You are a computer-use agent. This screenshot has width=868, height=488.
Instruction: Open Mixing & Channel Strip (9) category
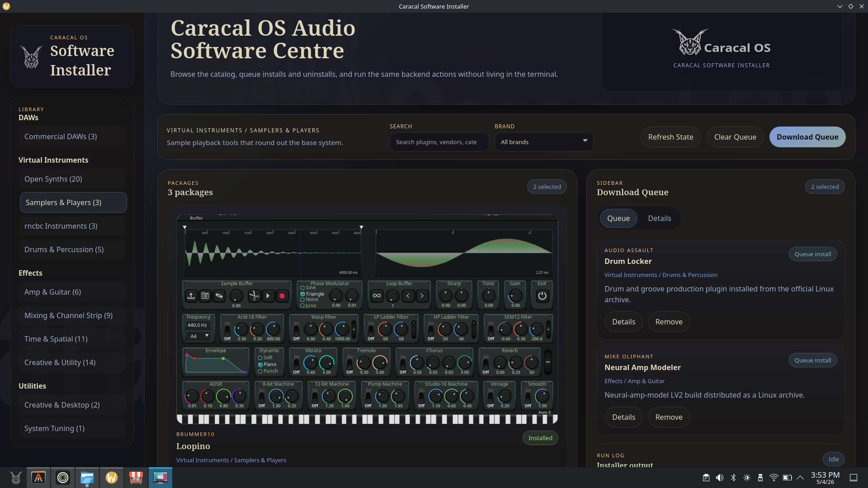[72, 315]
